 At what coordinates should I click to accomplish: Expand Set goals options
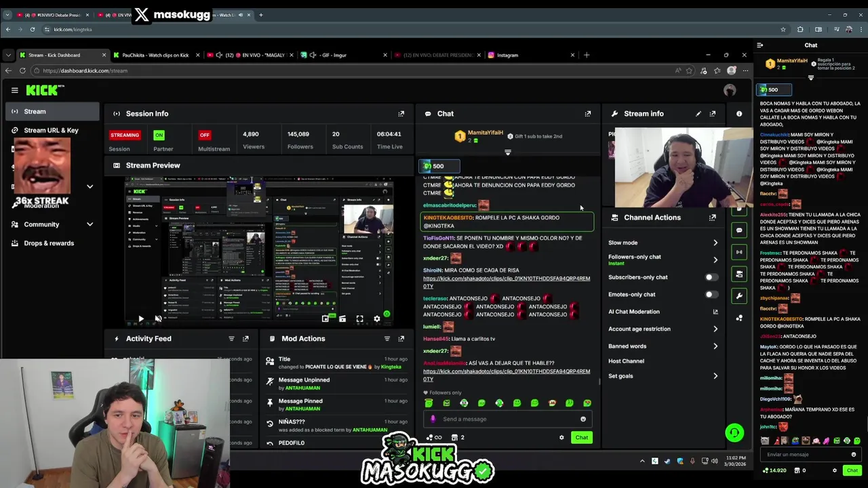715,376
